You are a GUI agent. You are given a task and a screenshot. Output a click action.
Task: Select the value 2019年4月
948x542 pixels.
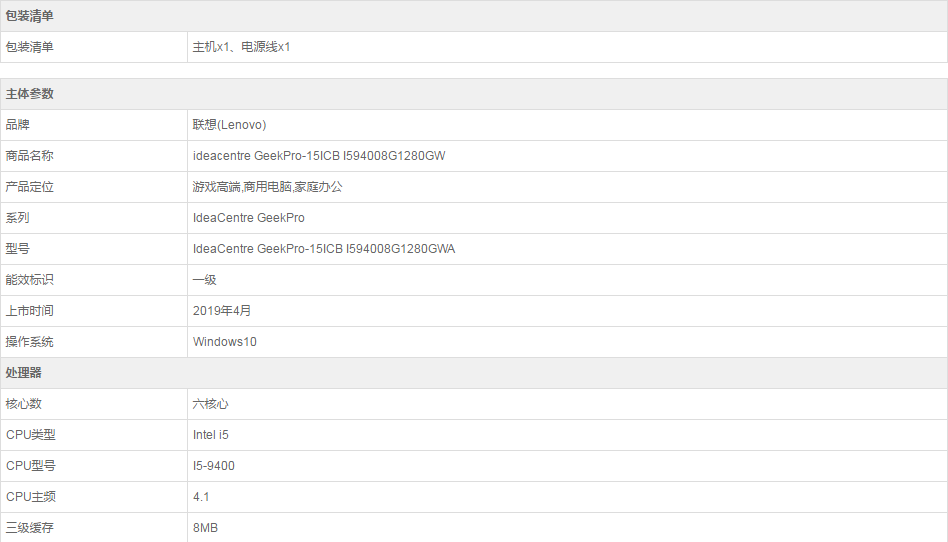(222, 311)
